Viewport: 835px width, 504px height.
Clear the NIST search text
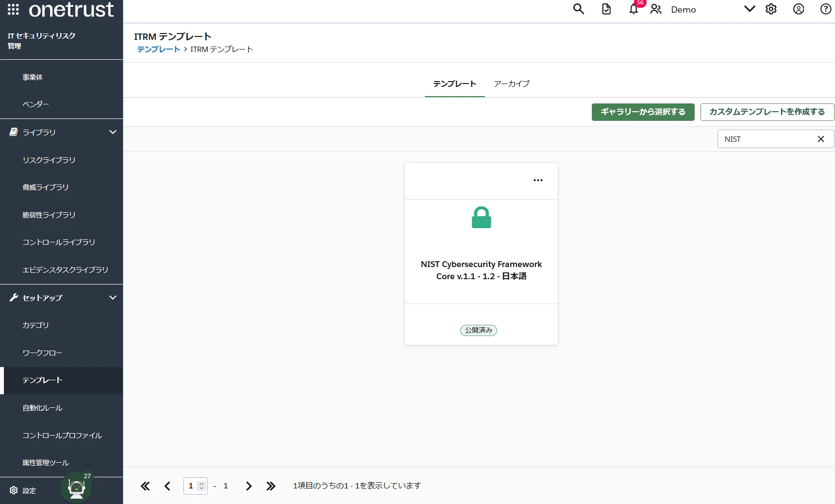click(x=821, y=139)
